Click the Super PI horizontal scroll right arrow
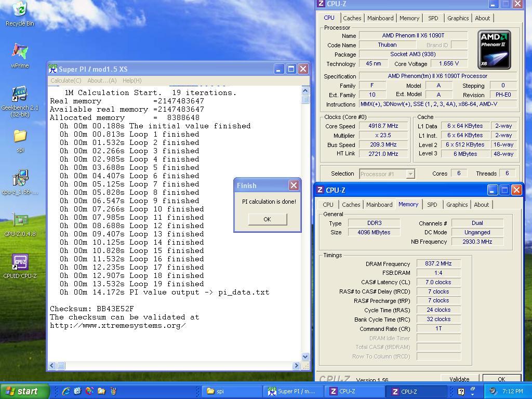 pyautogui.click(x=296, y=366)
